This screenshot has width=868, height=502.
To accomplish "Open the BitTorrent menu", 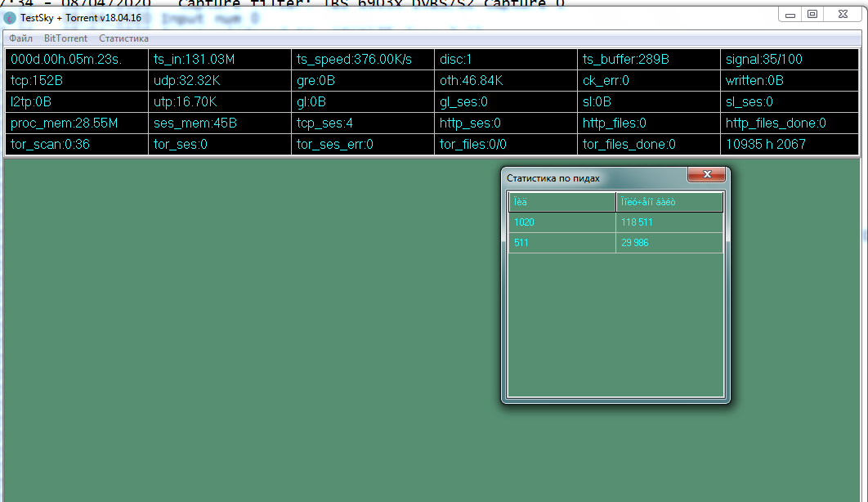I will (x=65, y=38).
